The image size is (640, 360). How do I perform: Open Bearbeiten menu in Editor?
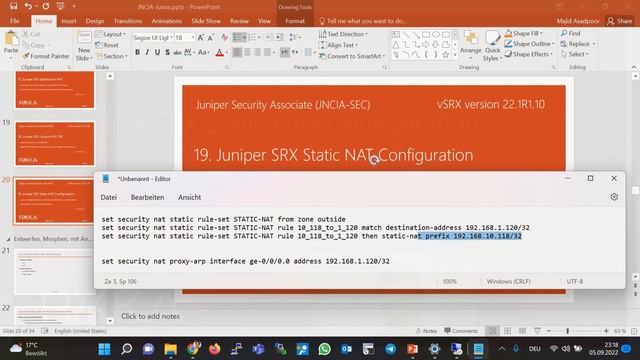pyautogui.click(x=147, y=197)
